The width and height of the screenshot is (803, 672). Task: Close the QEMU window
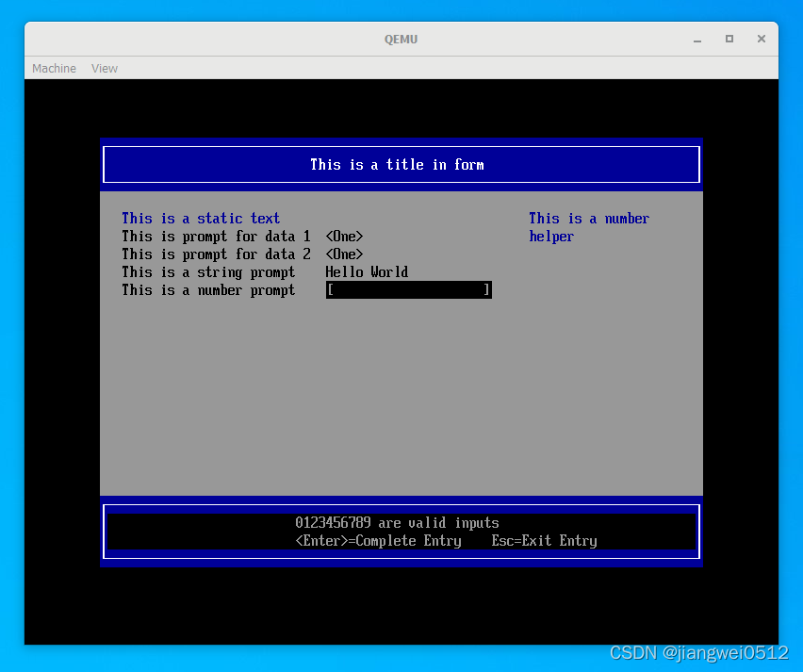[x=761, y=39]
